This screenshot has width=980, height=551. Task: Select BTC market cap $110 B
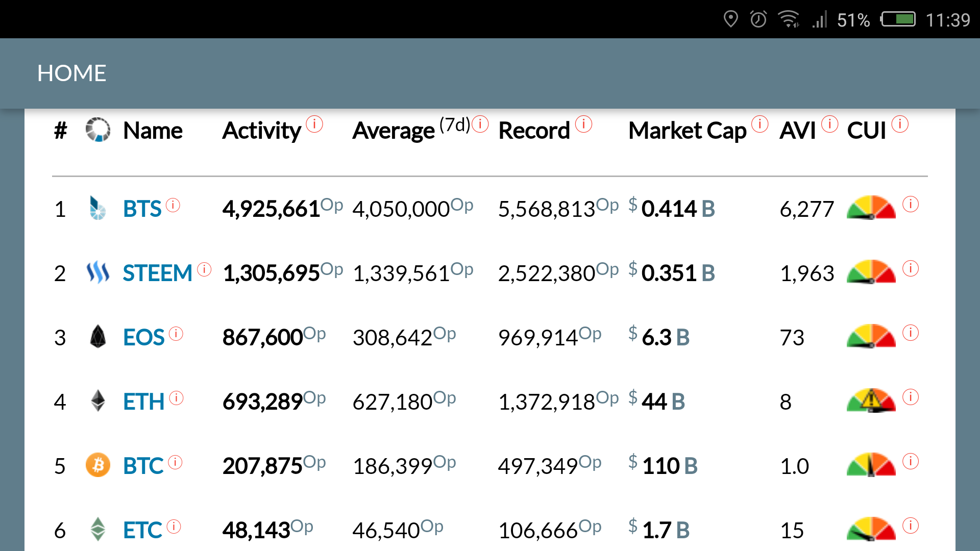[x=663, y=466]
